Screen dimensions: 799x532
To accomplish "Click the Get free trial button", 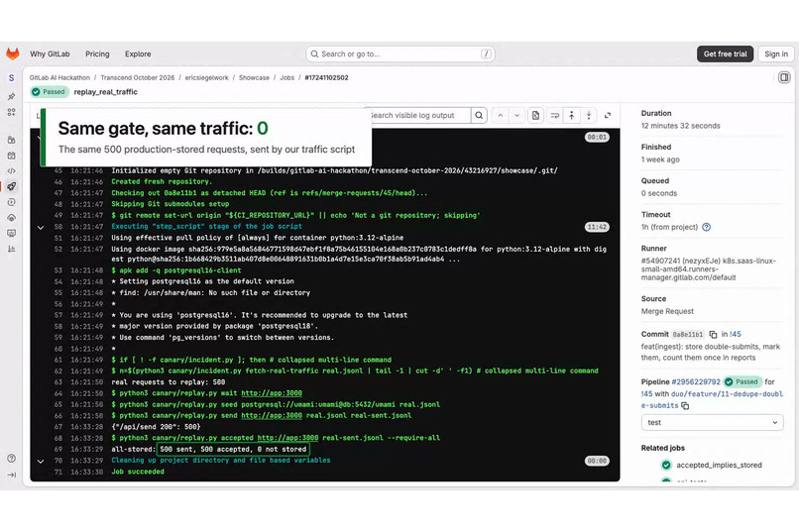I will [x=725, y=53].
